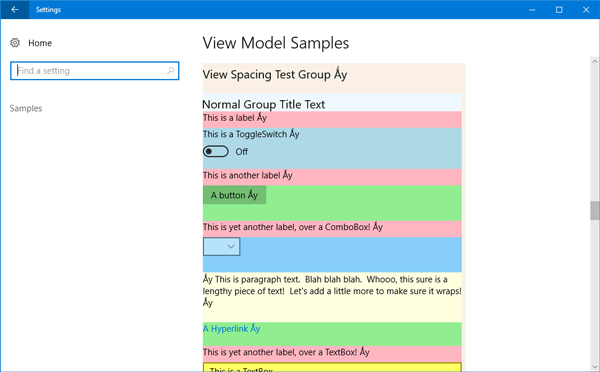Image resolution: width=600 pixels, height=372 pixels.
Task: Open the Home page
Action: (40, 43)
